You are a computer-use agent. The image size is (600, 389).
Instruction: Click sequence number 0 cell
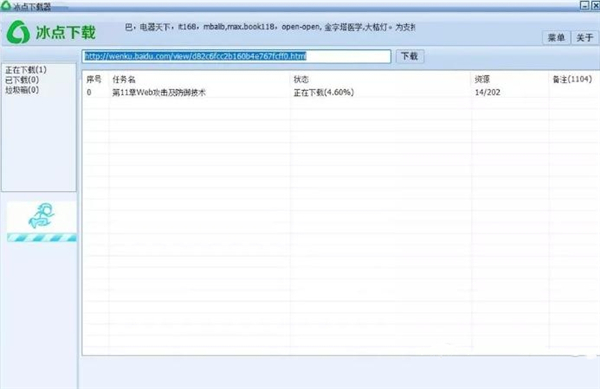coord(89,92)
